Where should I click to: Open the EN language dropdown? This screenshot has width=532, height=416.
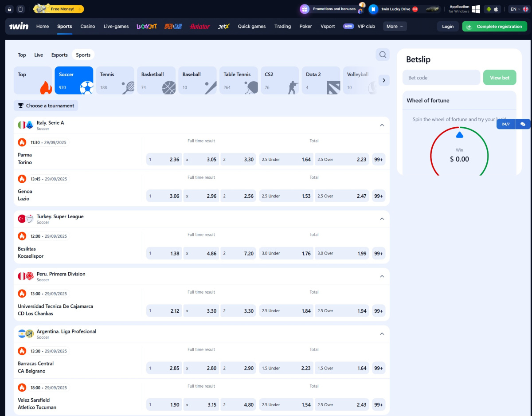tap(515, 8)
